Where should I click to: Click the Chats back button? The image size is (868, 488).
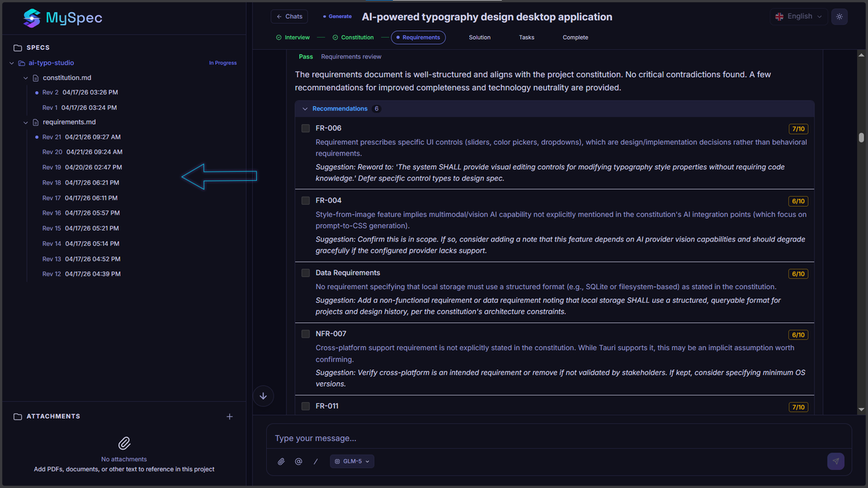click(289, 17)
